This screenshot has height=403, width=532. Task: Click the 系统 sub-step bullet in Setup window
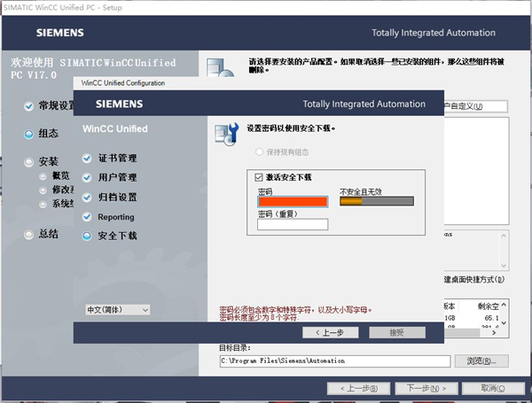(43, 204)
